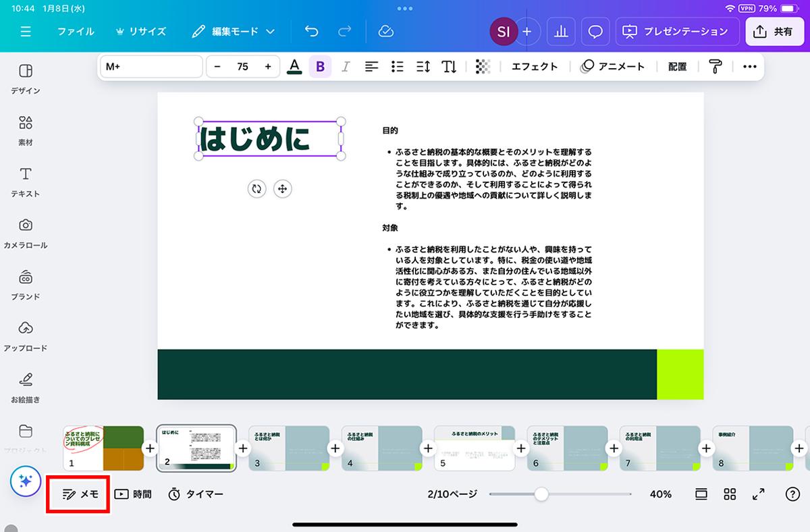Decrease font size with minus
Viewport: 810px width, 532px height.
pos(217,66)
